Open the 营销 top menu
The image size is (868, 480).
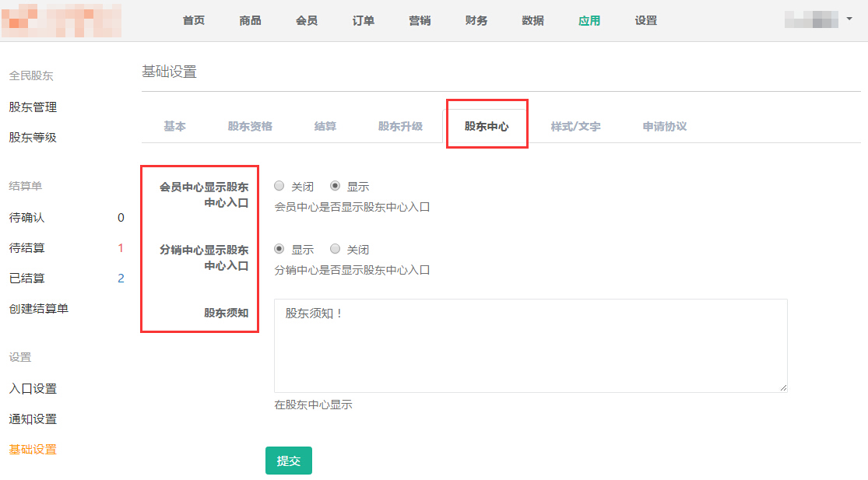coord(420,21)
